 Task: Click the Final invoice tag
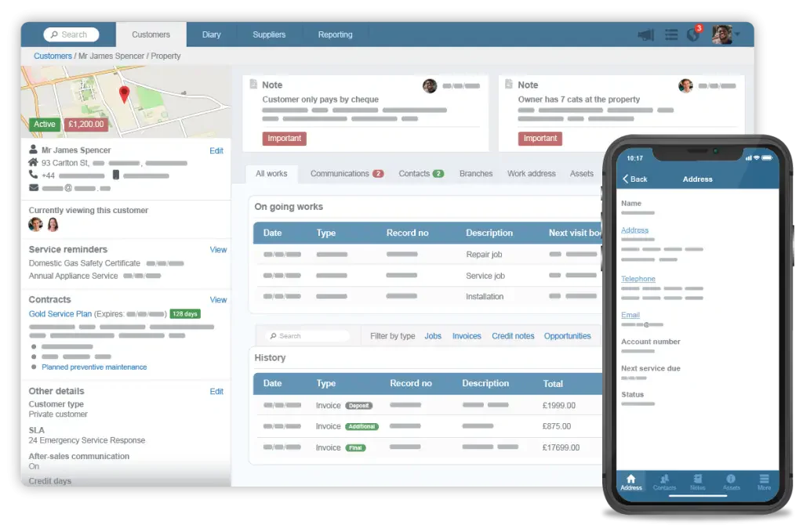click(x=355, y=447)
